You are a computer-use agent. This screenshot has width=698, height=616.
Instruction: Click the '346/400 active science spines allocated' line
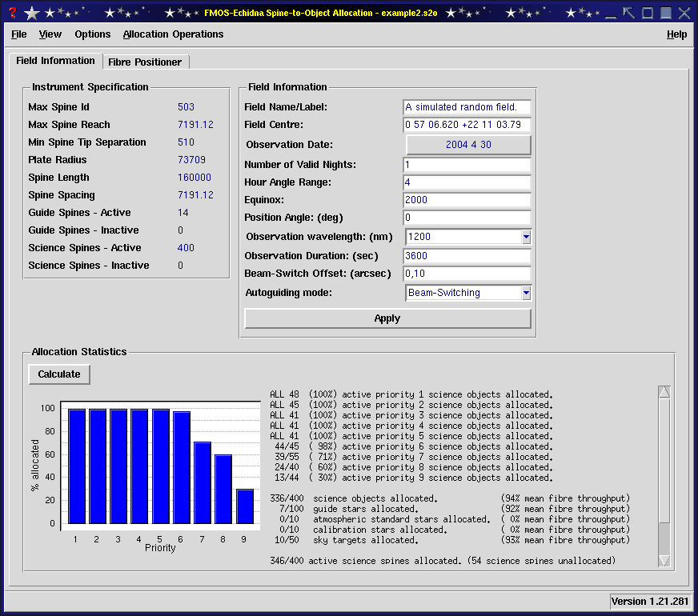point(443,561)
